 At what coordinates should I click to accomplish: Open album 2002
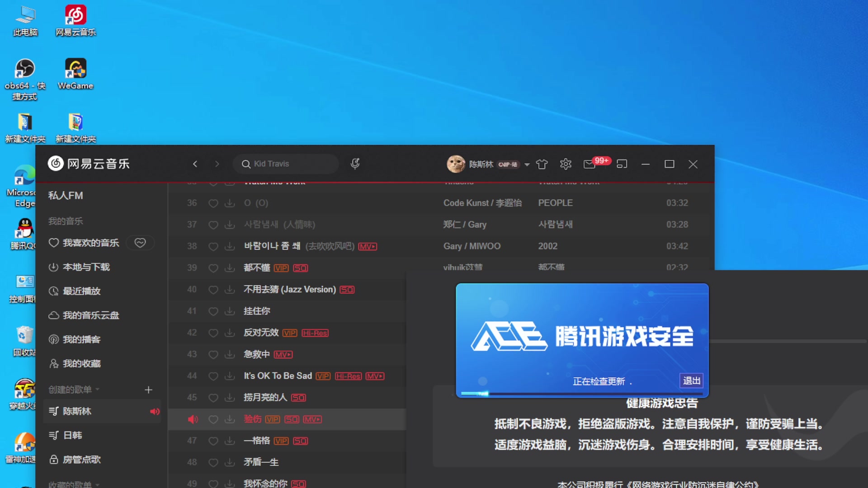tap(547, 246)
